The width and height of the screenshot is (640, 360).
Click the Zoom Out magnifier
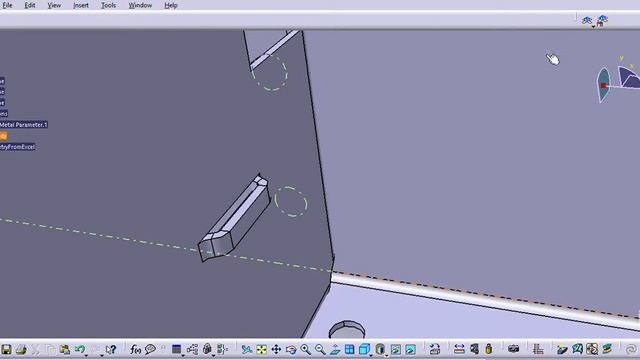320,349
